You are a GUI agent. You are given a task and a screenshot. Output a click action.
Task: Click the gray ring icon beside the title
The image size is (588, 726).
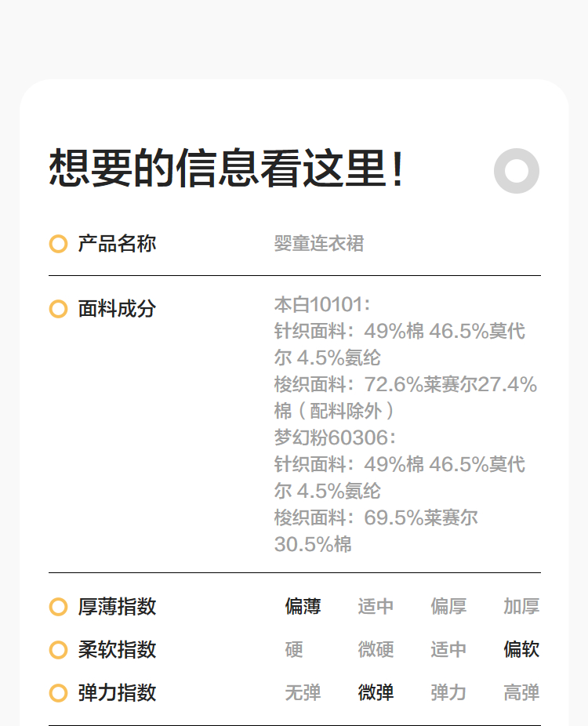point(517,170)
